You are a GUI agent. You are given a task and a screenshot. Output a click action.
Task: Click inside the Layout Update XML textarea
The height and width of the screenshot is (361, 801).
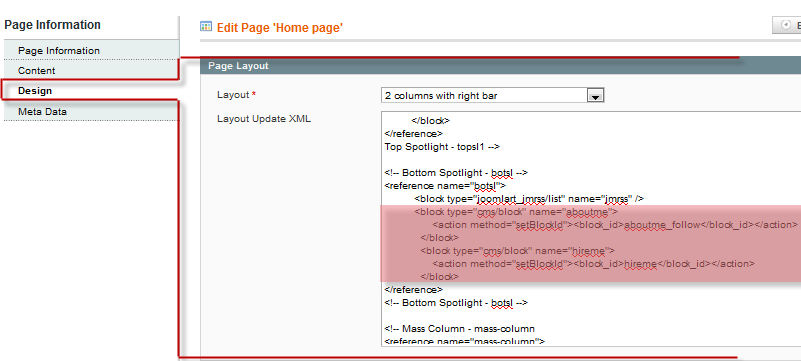[x=591, y=229]
